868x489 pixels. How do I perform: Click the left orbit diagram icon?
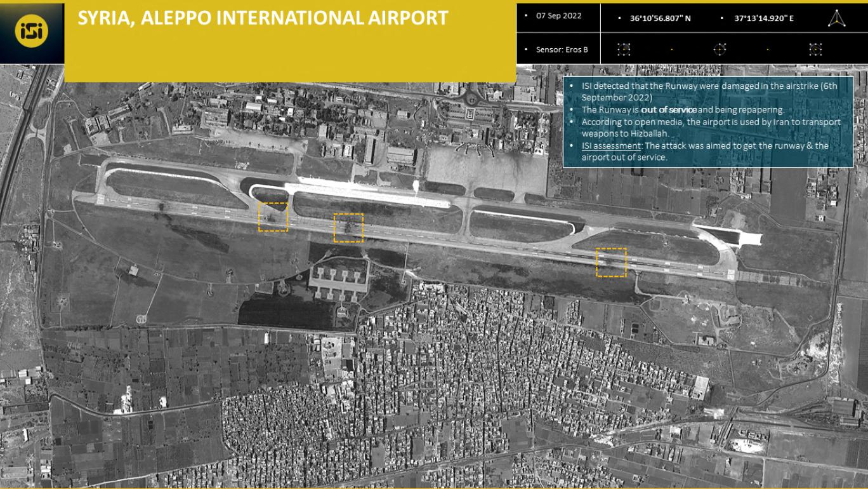(x=624, y=50)
